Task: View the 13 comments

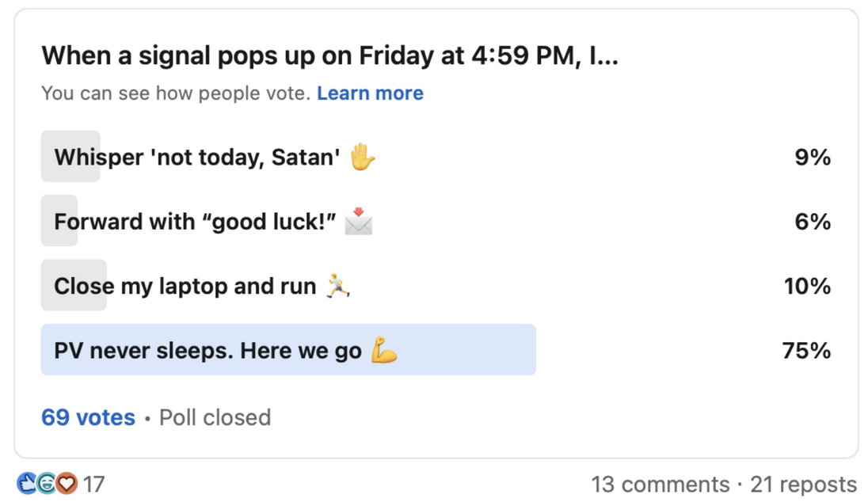Action: 660,484
